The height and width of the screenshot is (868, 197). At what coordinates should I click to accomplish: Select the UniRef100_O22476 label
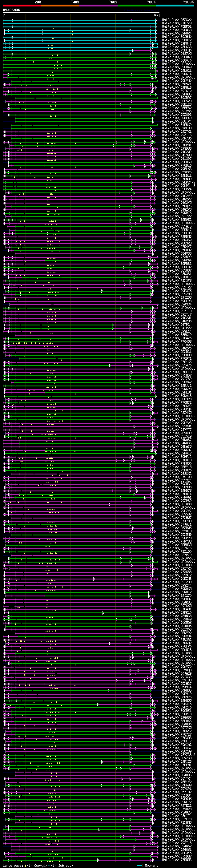point(177,365)
